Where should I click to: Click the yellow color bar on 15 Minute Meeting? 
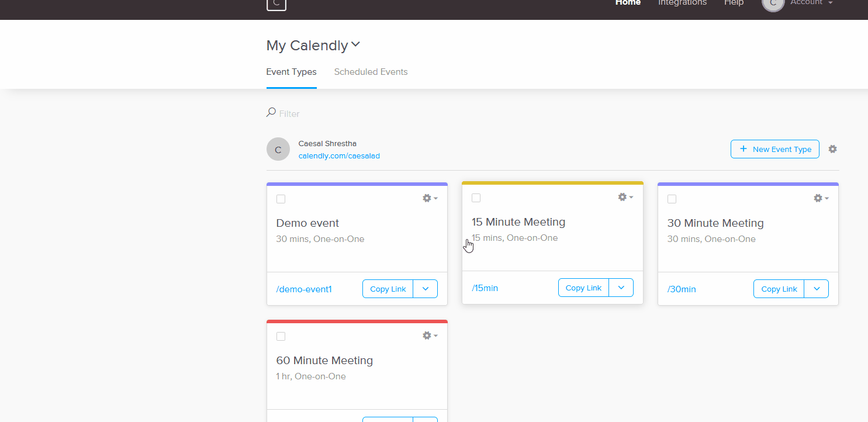[x=552, y=183]
